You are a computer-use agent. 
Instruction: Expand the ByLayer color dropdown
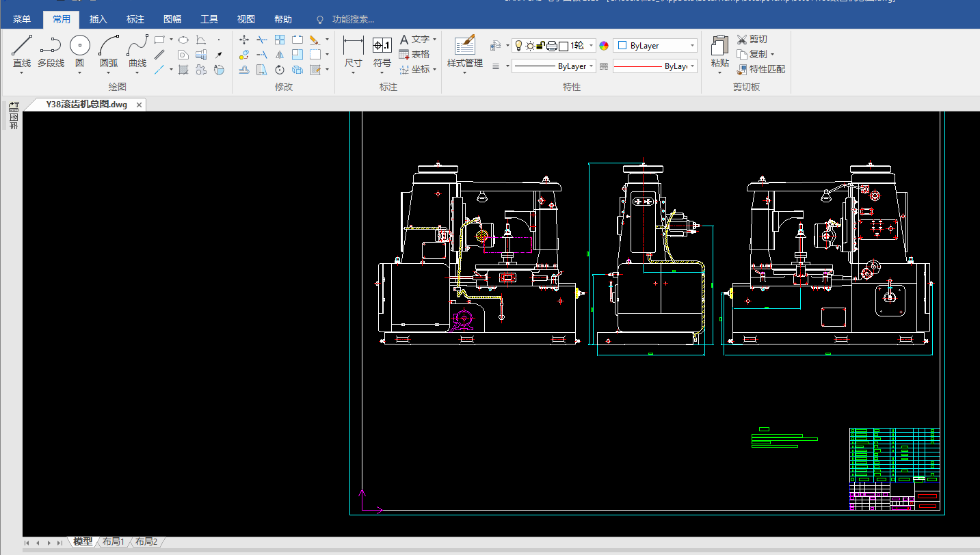(692, 46)
